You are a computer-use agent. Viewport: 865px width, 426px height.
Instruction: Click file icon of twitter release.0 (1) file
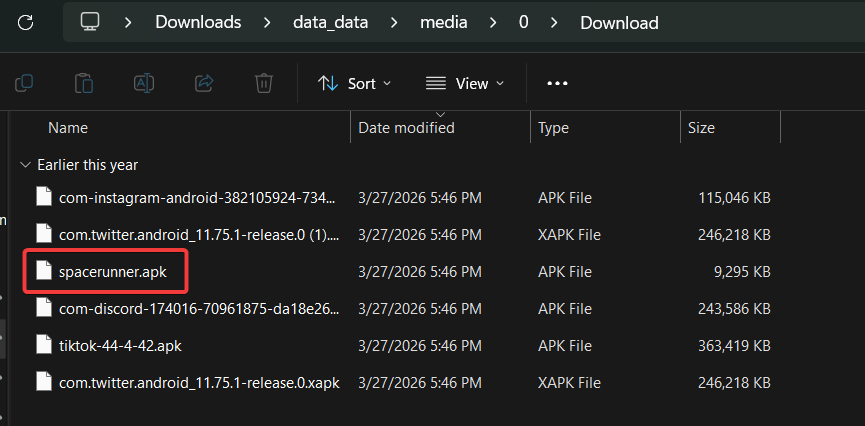[x=44, y=235]
